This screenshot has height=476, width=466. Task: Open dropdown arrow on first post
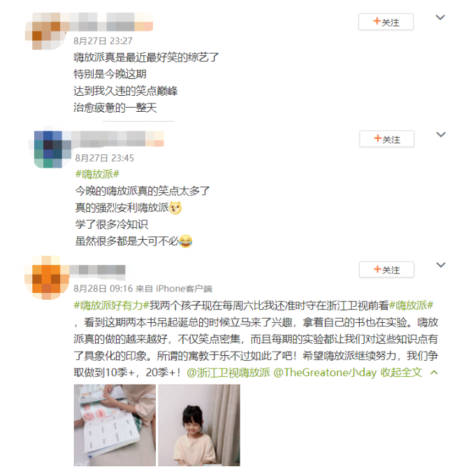[440, 17]
